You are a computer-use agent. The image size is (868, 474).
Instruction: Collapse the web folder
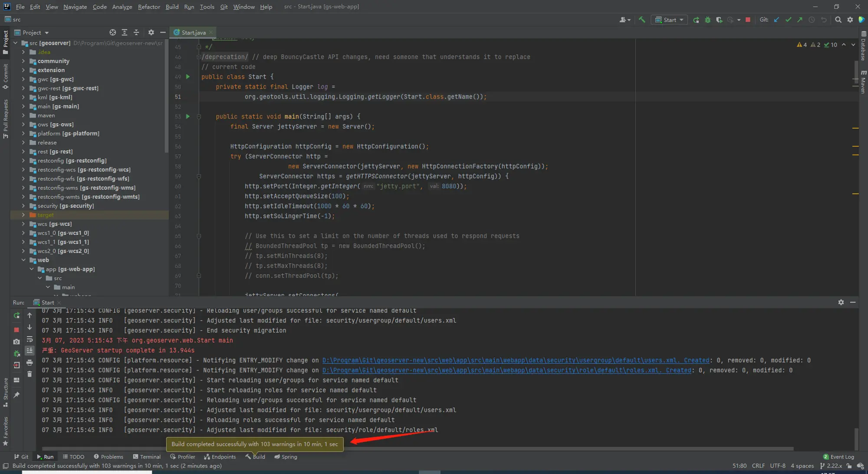tap(23, 260)
